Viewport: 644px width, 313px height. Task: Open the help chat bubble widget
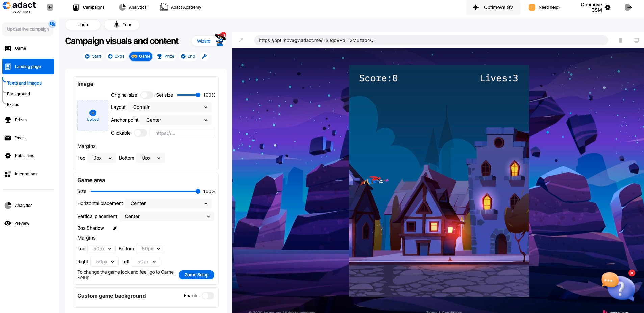coord(618,287)
